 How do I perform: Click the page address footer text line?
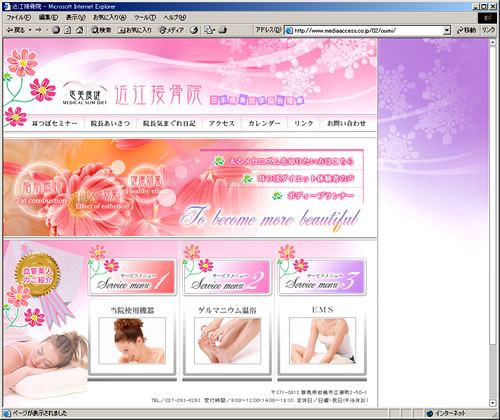[319, 392]
